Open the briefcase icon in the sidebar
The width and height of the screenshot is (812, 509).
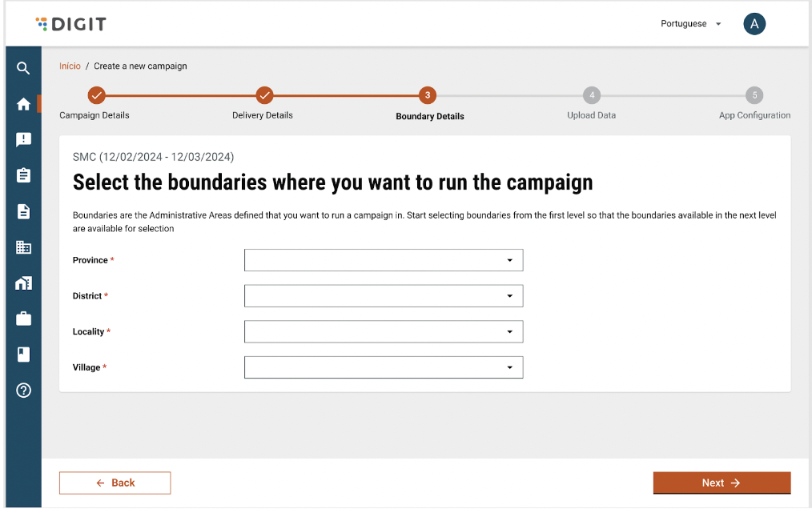pyautogui.click(x=23, y=319)
